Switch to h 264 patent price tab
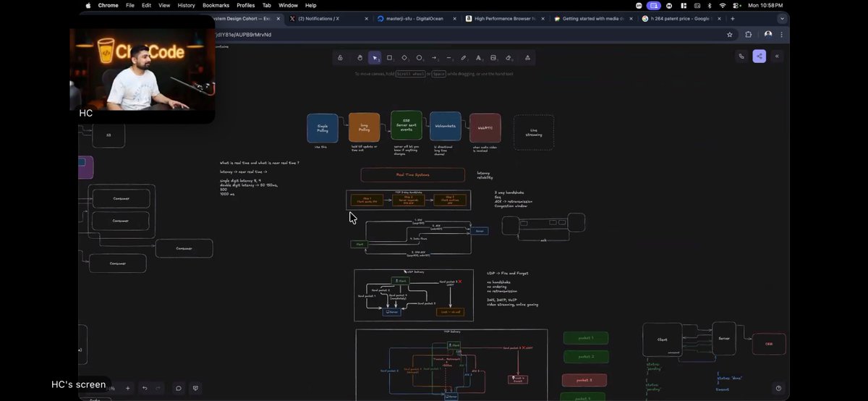 coord(682,19)
